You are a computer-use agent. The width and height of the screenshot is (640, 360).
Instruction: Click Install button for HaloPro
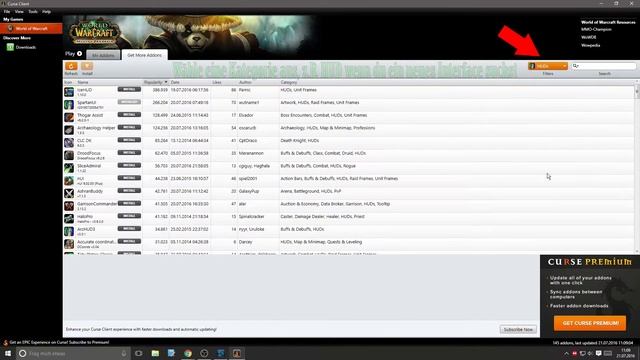tap(129, 216)
